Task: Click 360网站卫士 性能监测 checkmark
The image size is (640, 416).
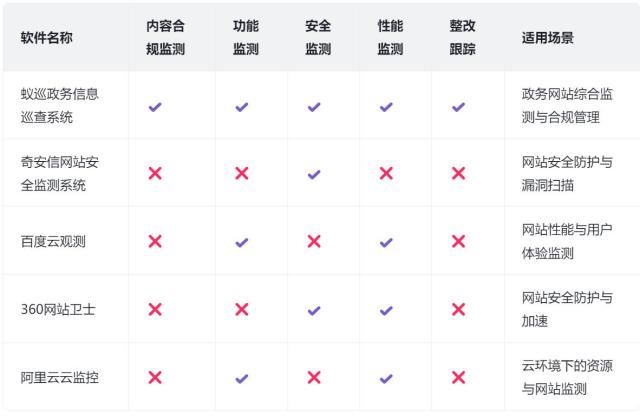Action: tap(386, 310)
